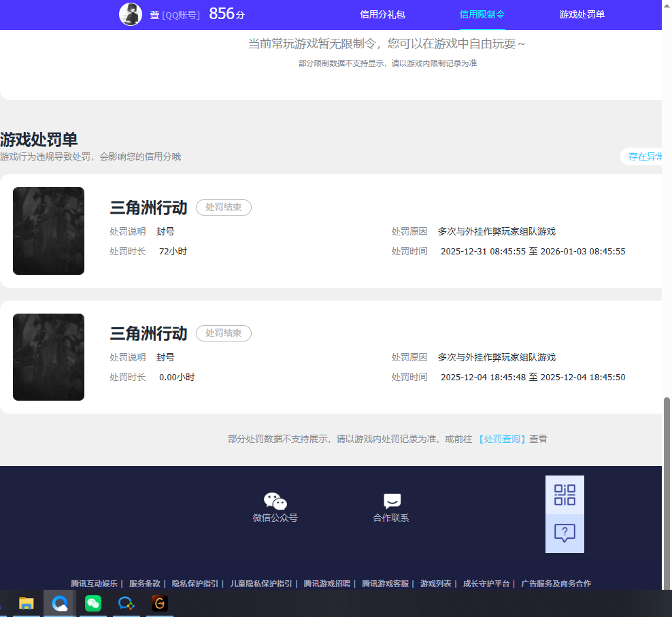Open 腾讯游戏招聘 footer link
Viewport: 672px width, 617px height.
tap(327, 584)
